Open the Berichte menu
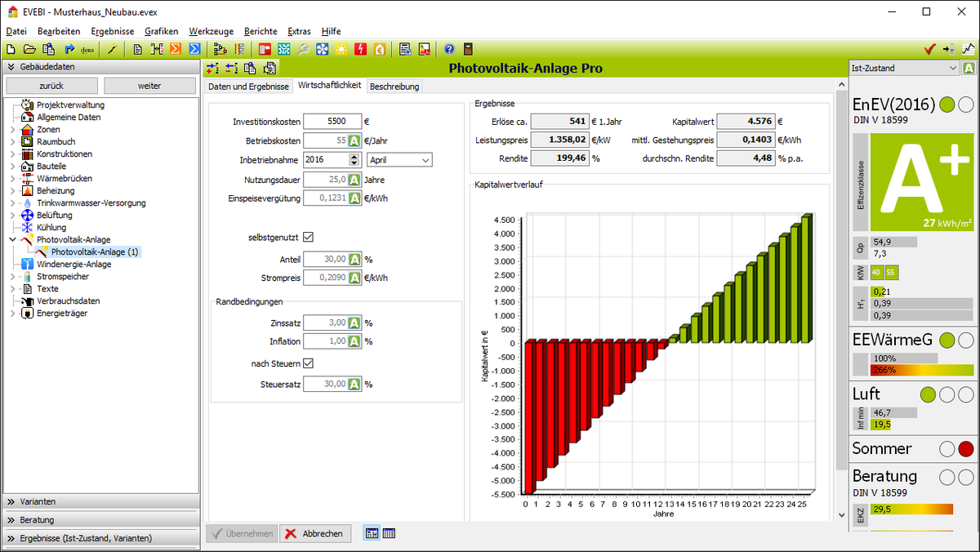The image size is (980, 552). [261, 31]
